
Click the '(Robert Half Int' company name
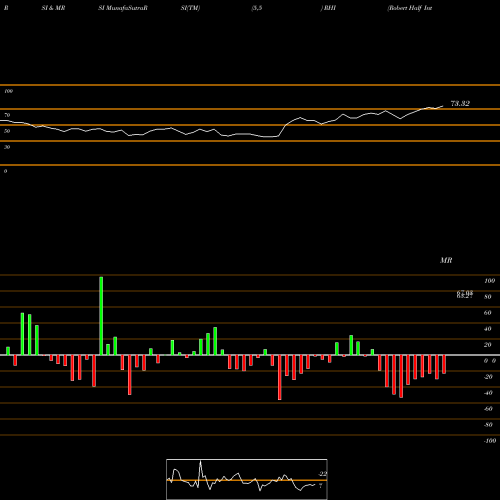point(410,8)
